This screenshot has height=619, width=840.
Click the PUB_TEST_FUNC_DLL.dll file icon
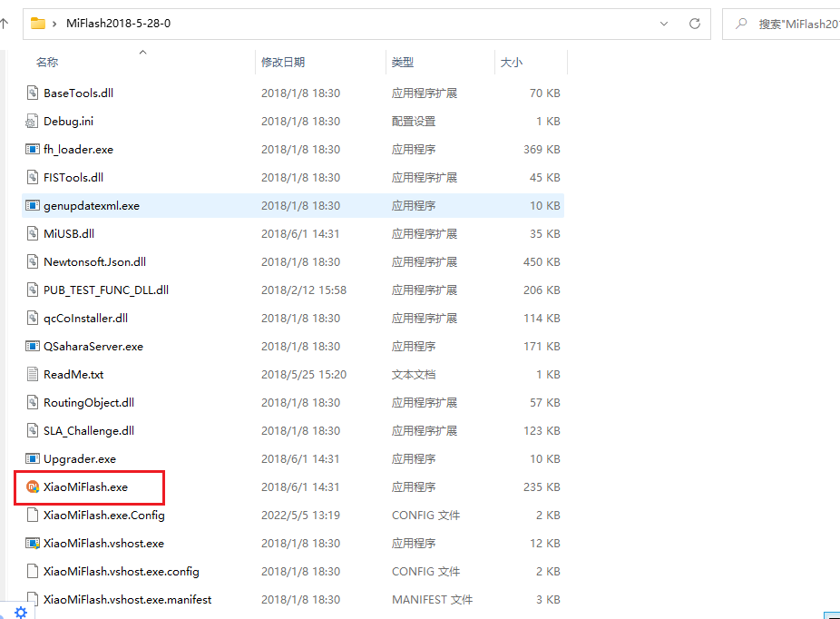pos(33,290)
